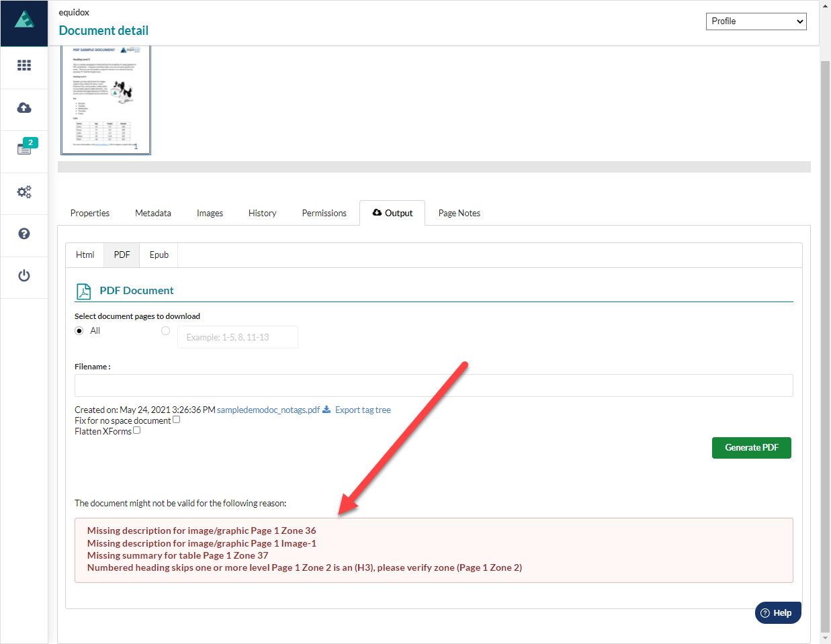Enable the Fix for no space document checkbox

click(x=176, y=419)
